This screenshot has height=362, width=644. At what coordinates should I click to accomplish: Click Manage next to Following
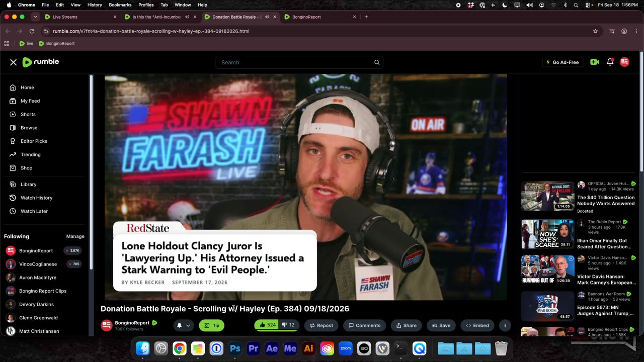click(75, 236)
